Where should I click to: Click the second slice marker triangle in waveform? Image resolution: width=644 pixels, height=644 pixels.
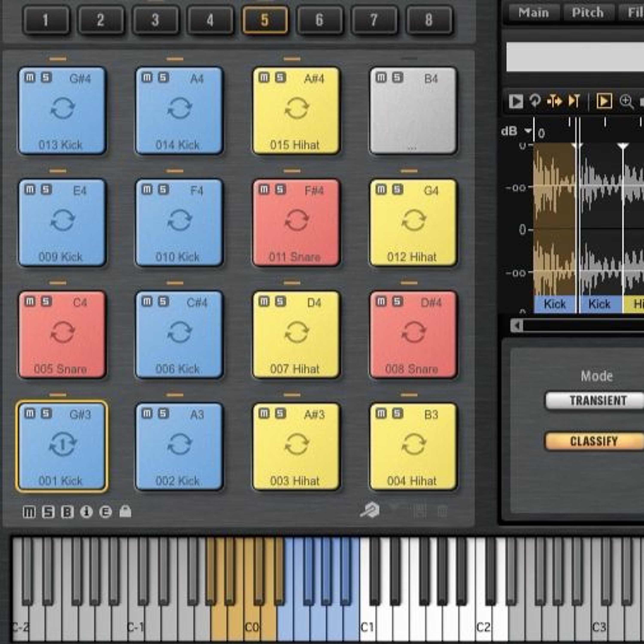point(623,146)
